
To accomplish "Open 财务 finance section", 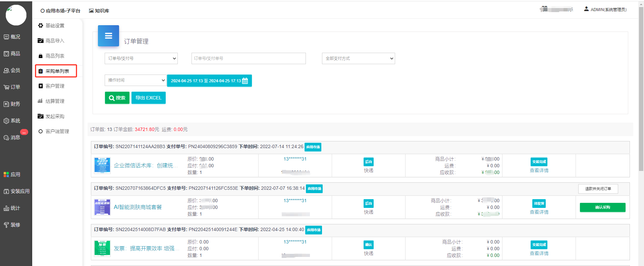I will [12, 104].
